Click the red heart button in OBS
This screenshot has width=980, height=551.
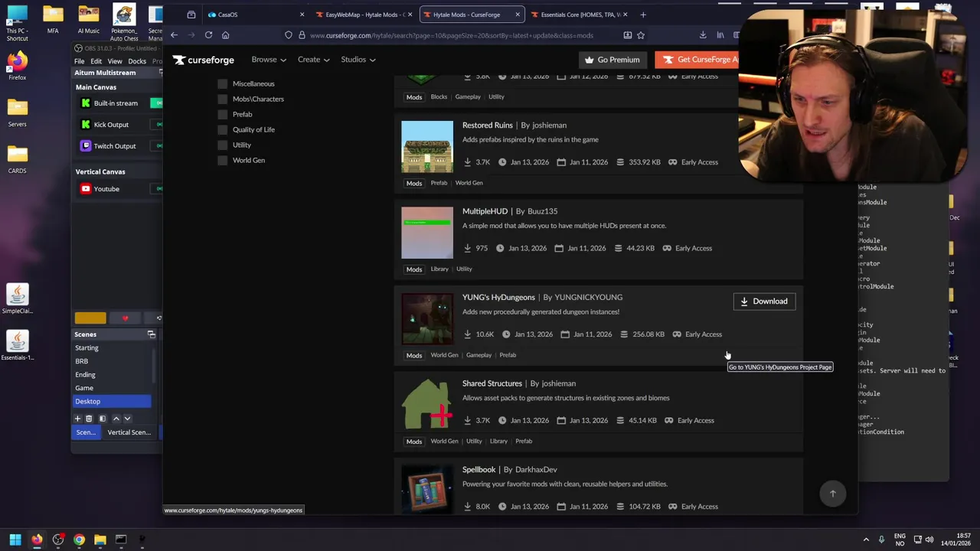click(x=126, y=318)
